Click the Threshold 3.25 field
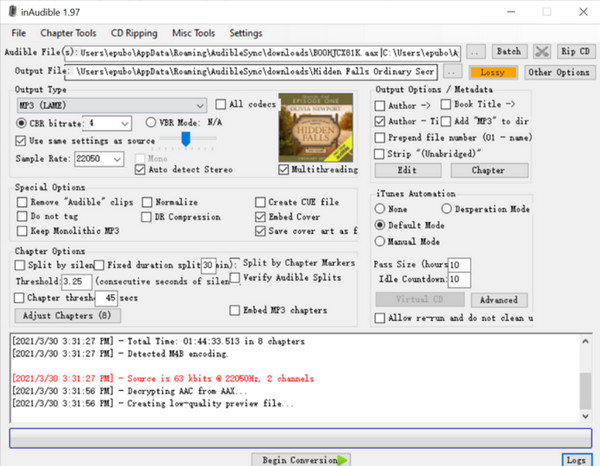Image resolution: width=600 pixels, height=466 pixels. pos(77,282)
